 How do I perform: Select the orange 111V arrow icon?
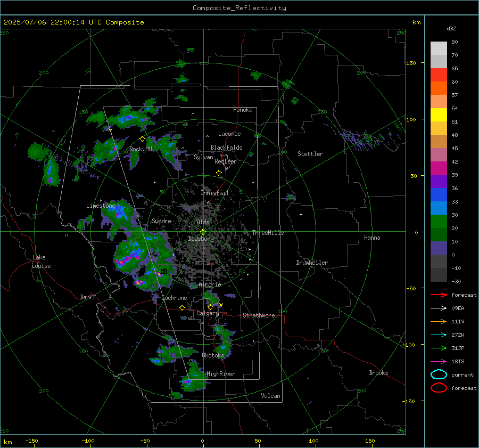coord(439,321)
